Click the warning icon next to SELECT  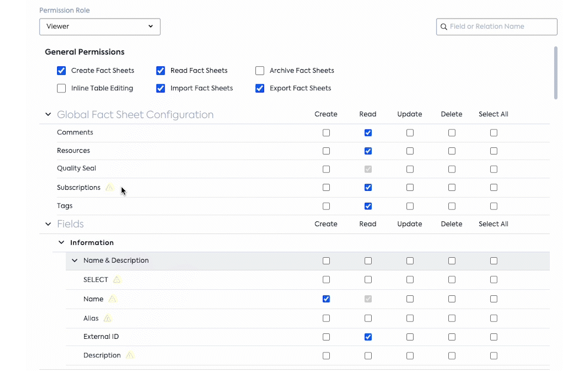click(117, 280)
